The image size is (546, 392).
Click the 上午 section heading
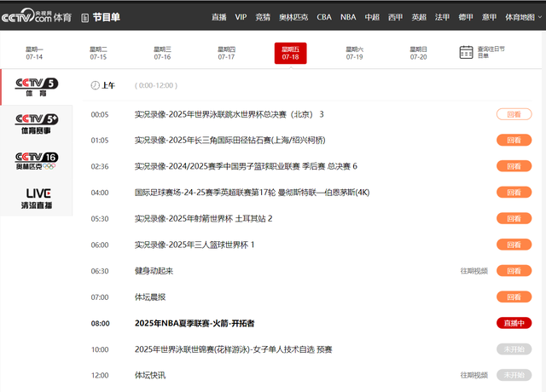(x=108, y=85)
